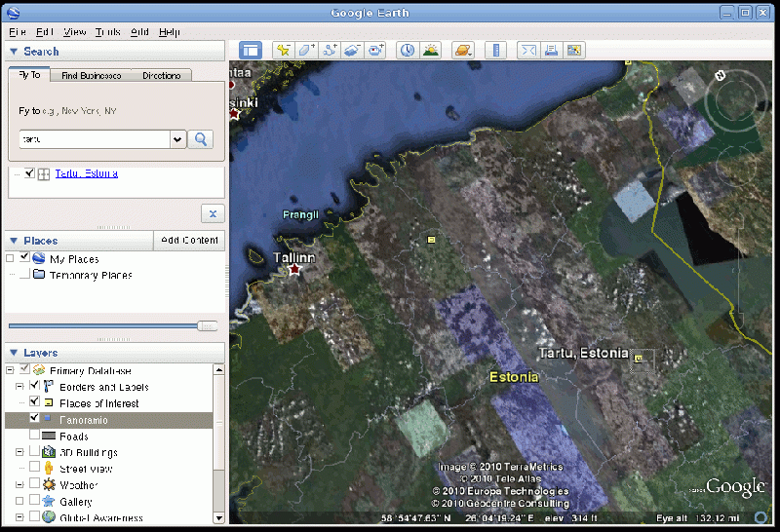
Task: Click the north indicator on the compass
Action: [x=721, y=76]
